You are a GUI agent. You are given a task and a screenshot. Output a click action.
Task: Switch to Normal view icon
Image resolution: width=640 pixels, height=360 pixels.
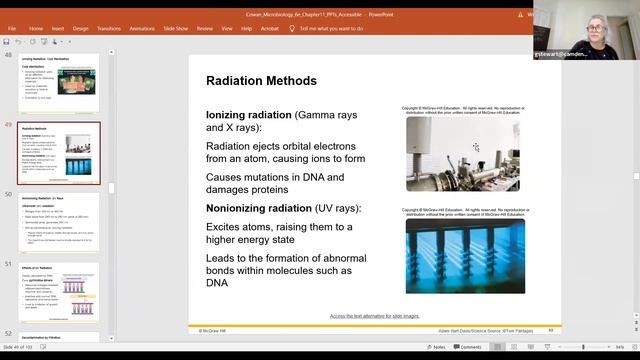[x=497, y=347]
